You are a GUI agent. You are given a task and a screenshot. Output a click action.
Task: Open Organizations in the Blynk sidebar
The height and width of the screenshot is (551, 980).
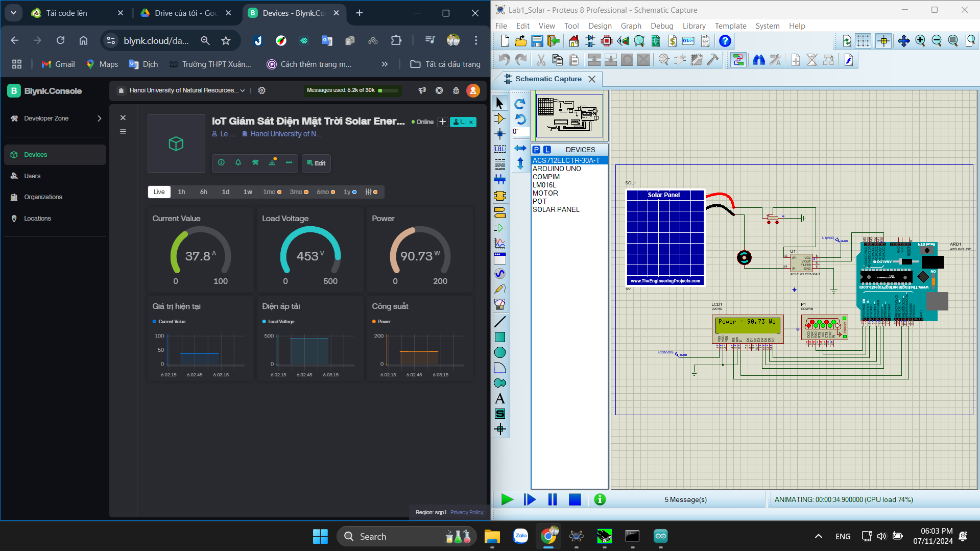tap(55, 197)
